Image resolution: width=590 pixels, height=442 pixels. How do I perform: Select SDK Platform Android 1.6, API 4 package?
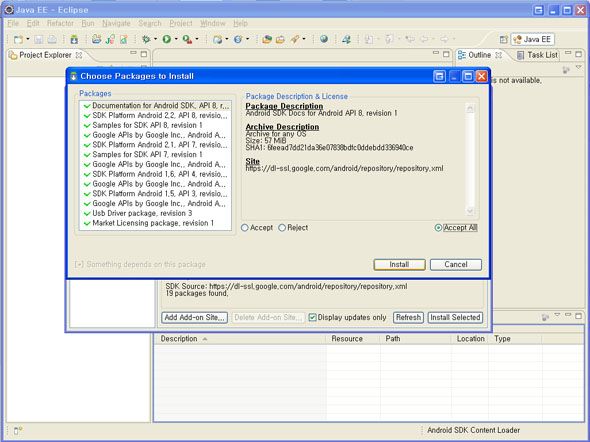coord(155,174)
